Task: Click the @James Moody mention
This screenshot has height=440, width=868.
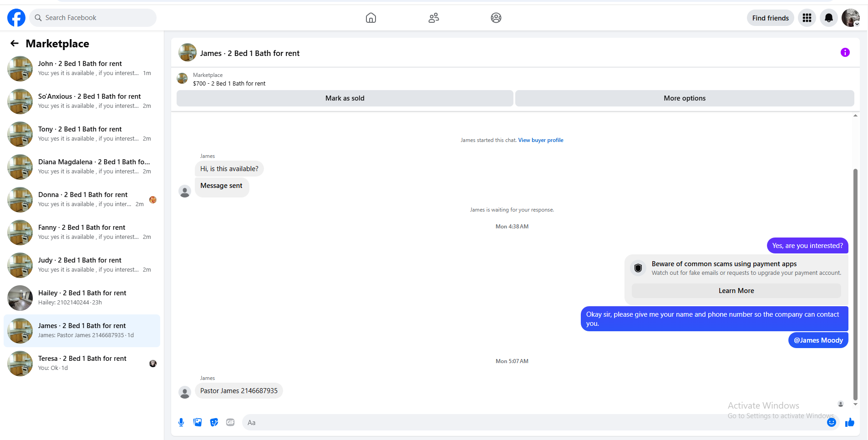Action: (818, 340)
